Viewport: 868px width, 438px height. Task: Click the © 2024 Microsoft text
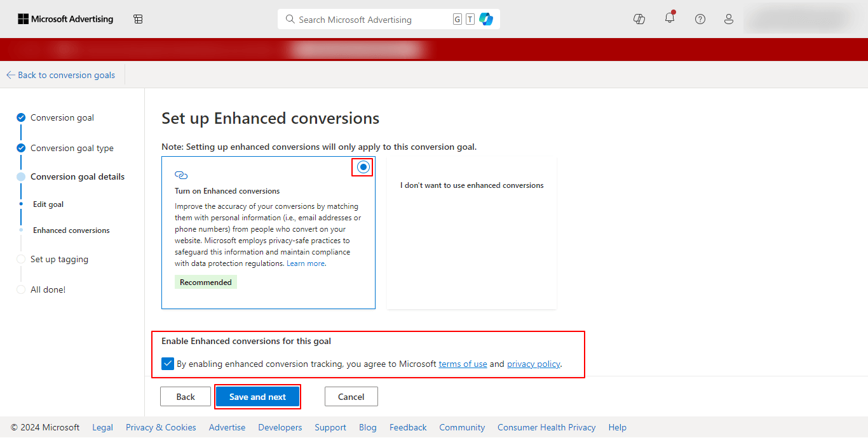[x=45, y=427]
